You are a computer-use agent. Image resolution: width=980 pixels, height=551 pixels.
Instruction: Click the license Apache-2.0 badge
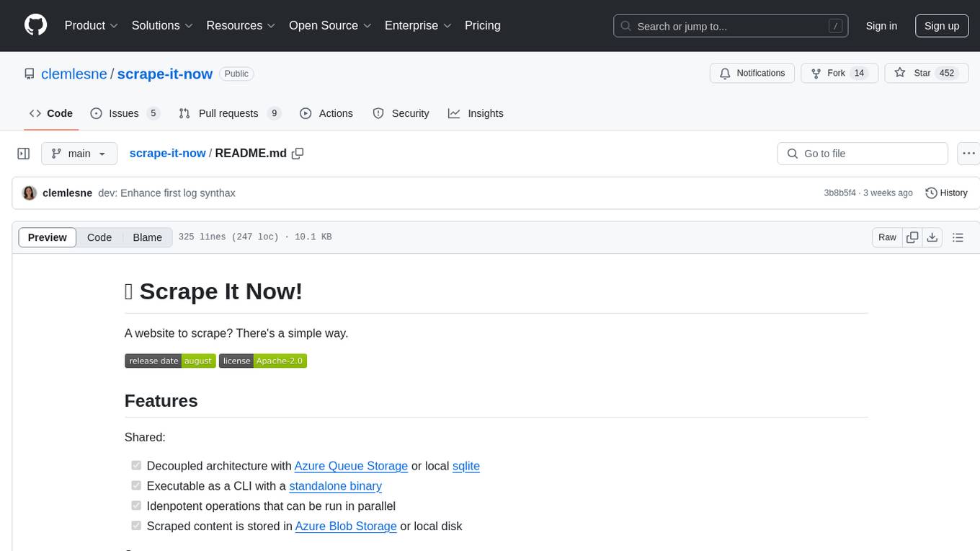[x=263, y=361]
